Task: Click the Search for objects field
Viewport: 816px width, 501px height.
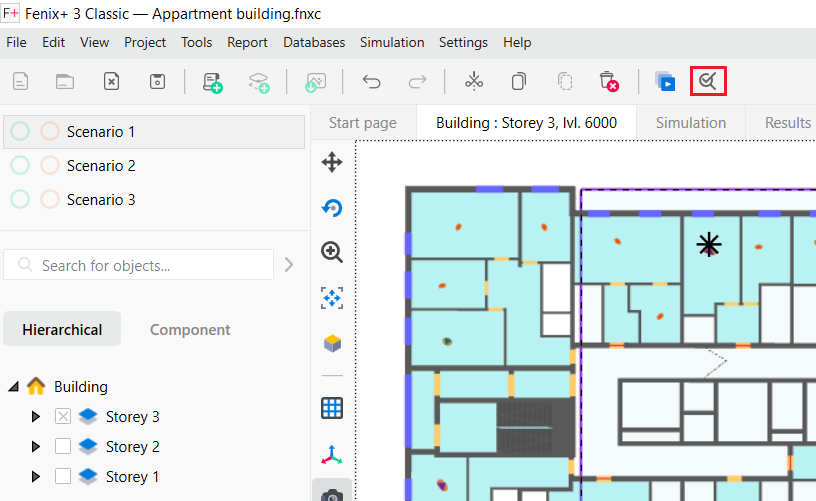Action: [x=138, y=265]
